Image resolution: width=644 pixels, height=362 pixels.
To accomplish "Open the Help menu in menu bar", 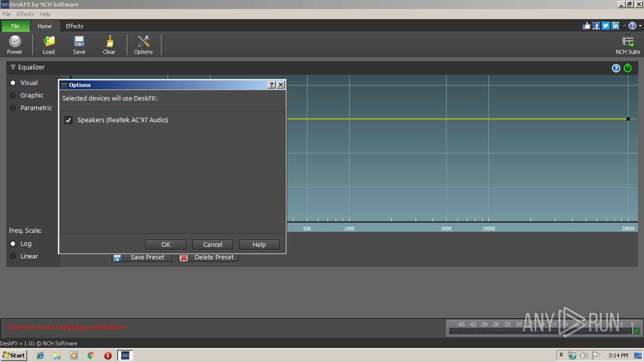I will pyautogui.click(x=45, y=14).
